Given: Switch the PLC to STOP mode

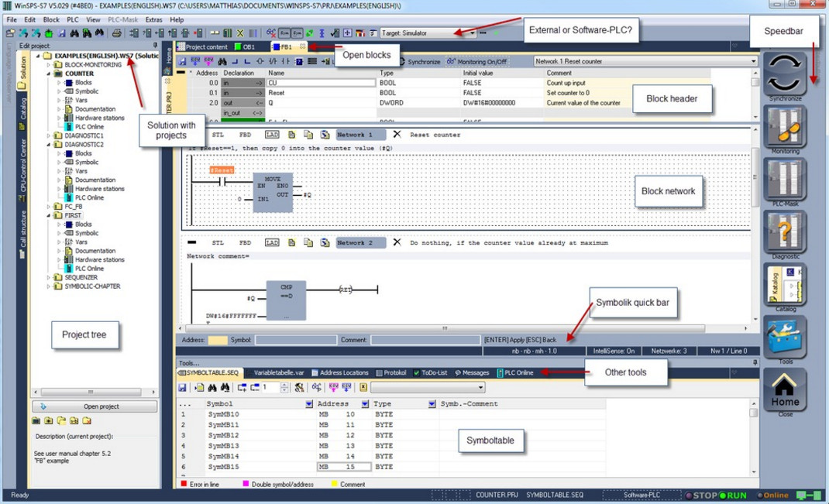Looking at the screenshot, I should (x=701, y=493).
